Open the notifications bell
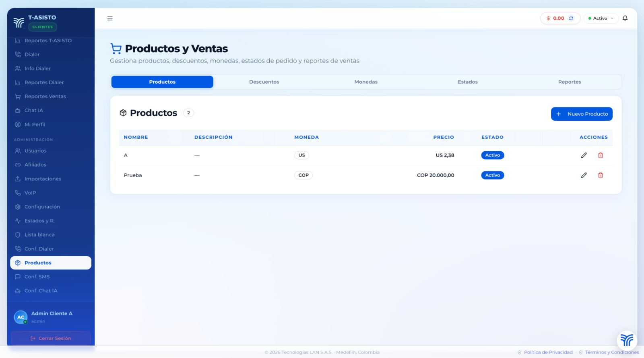644x358 pixels. tap(625, 19)
